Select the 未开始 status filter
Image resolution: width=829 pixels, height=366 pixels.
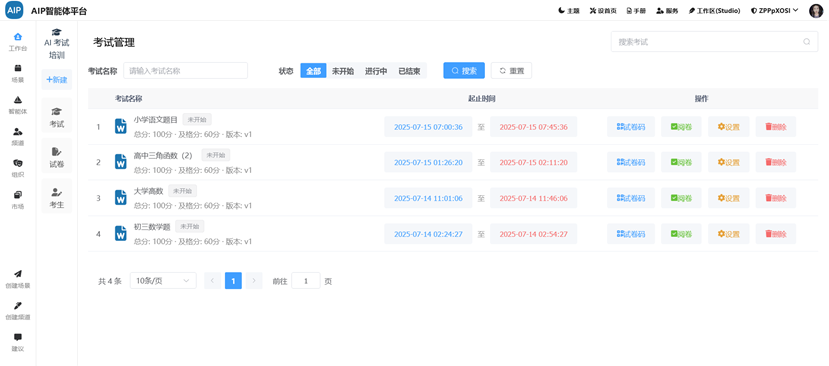[343, 71]
